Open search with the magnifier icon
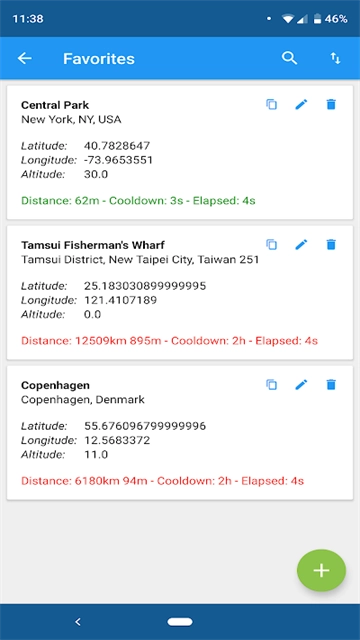This screenshot has width=360, height=640. click(x=289, y=58)
